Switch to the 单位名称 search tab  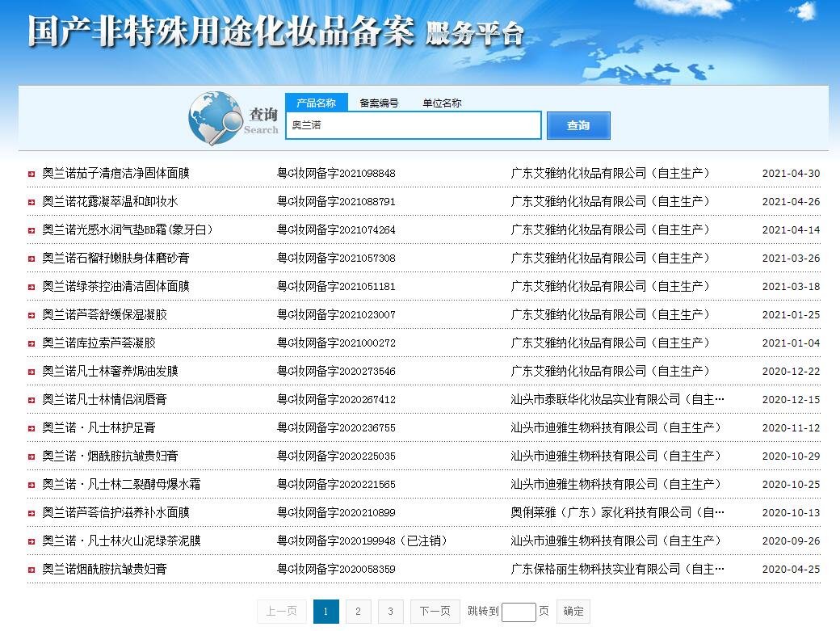[442, 103]
